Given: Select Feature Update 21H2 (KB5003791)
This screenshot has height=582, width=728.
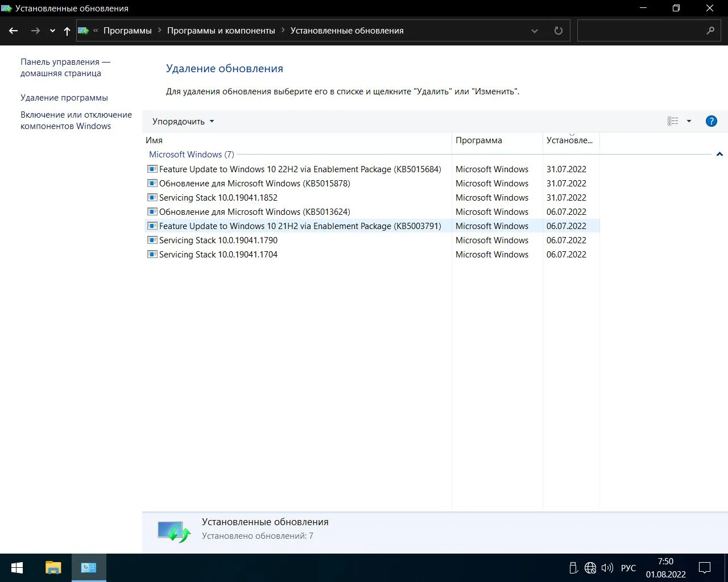Looking at the screenshot, I should 372,226.
